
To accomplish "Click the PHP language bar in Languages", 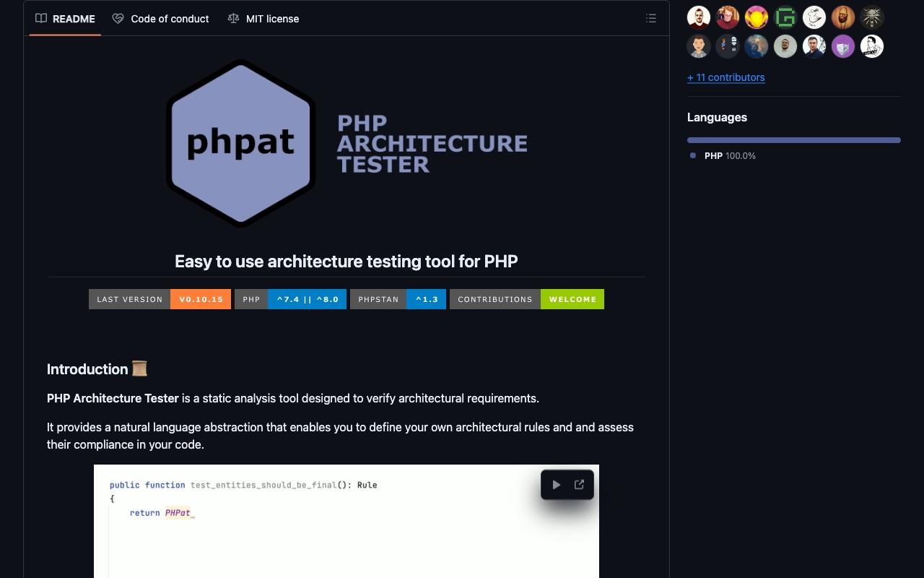I will [x=794, y=140].
